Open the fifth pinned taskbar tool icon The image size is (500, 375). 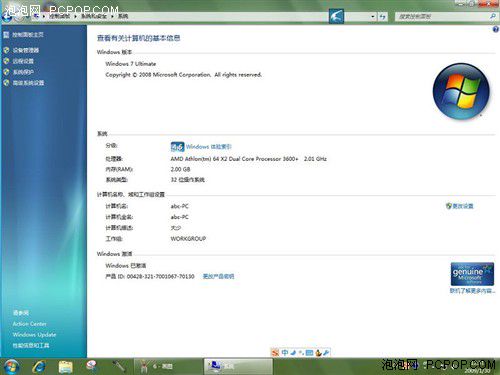coord(119,366)
